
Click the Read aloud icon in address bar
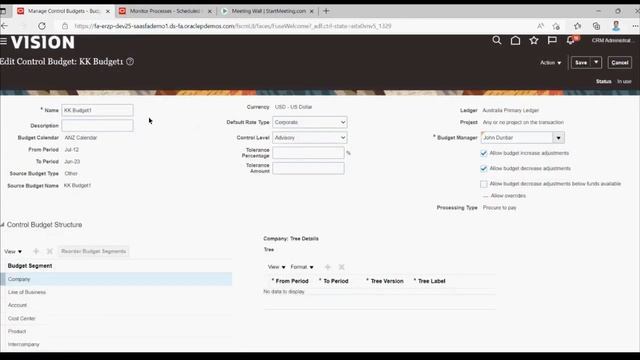pyautogui.click(x=540, y=26)
